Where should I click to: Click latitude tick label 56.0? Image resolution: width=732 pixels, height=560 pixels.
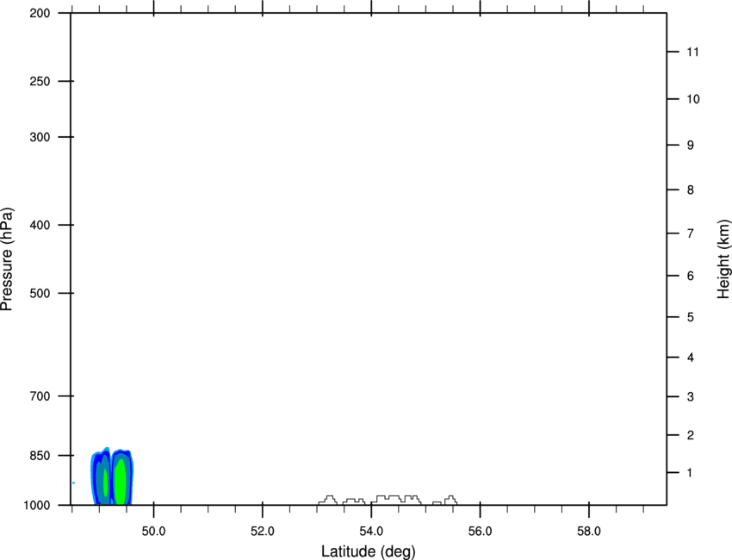(x=480, y=532)
